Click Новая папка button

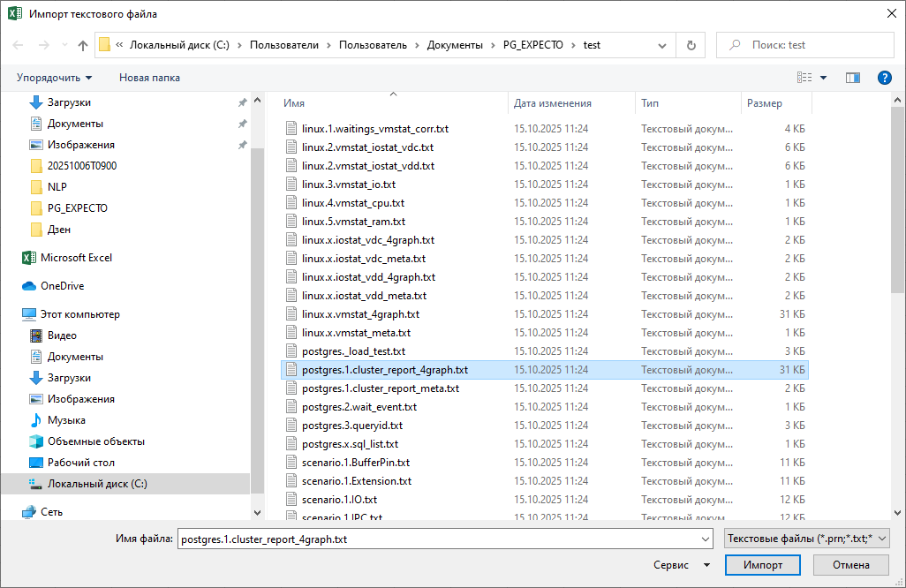point(149,78)
